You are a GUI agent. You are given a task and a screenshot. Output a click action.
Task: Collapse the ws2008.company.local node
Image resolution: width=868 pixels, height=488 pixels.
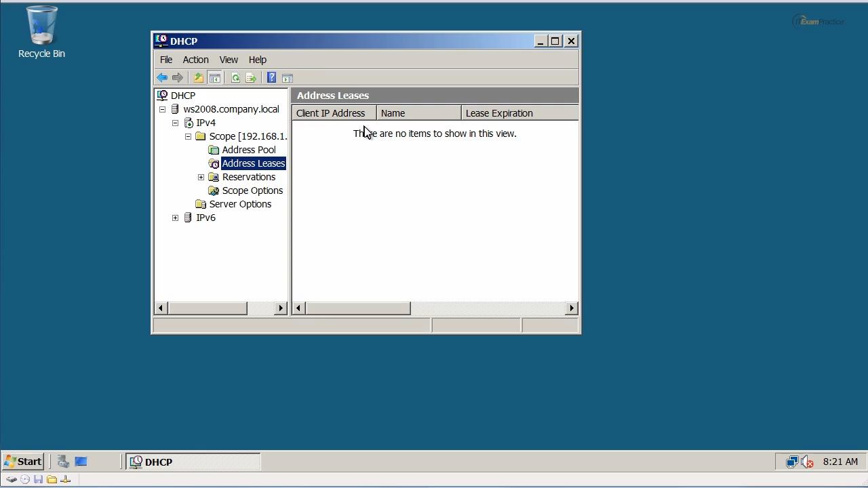(x=162, y=109)
